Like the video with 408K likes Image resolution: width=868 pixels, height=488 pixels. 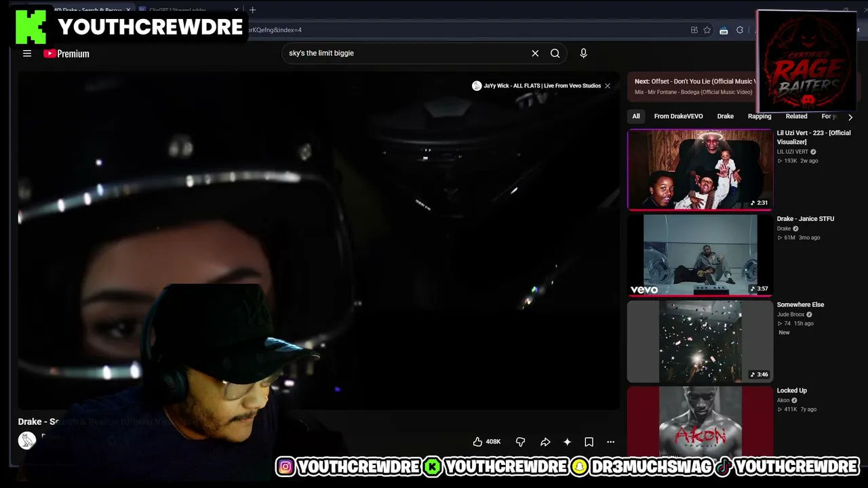487,442
